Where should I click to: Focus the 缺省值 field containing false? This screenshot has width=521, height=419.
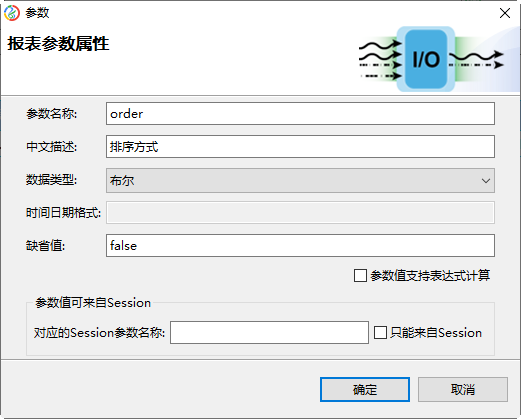pos(300,246)
